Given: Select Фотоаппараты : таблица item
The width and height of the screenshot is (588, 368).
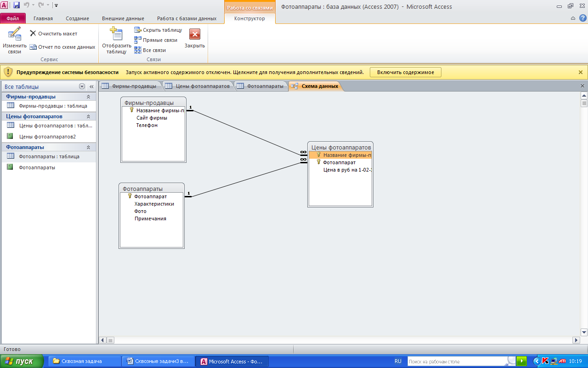Looking at the screenshot, I should 49,156.
